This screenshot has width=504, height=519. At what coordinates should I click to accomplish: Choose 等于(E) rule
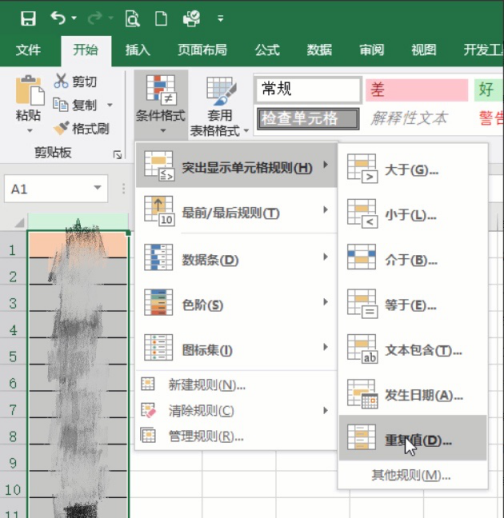(413, 304)
